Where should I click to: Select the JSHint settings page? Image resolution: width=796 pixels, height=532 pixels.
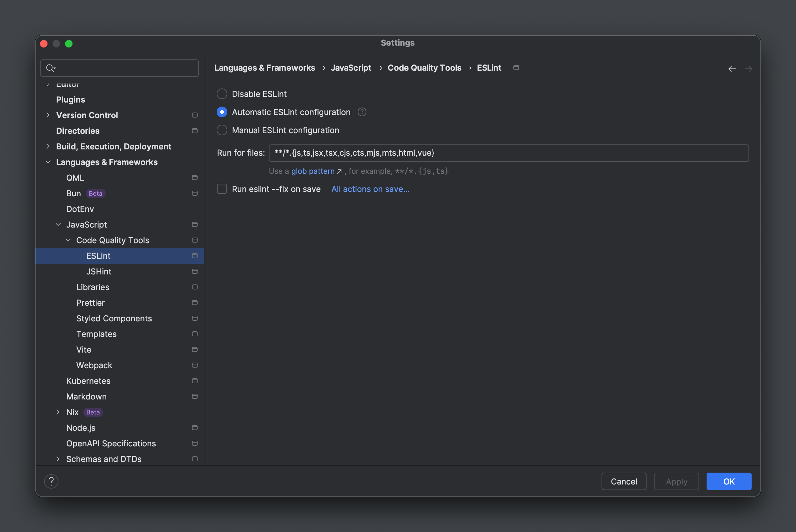pyautogui.click(x=99, y=271)
